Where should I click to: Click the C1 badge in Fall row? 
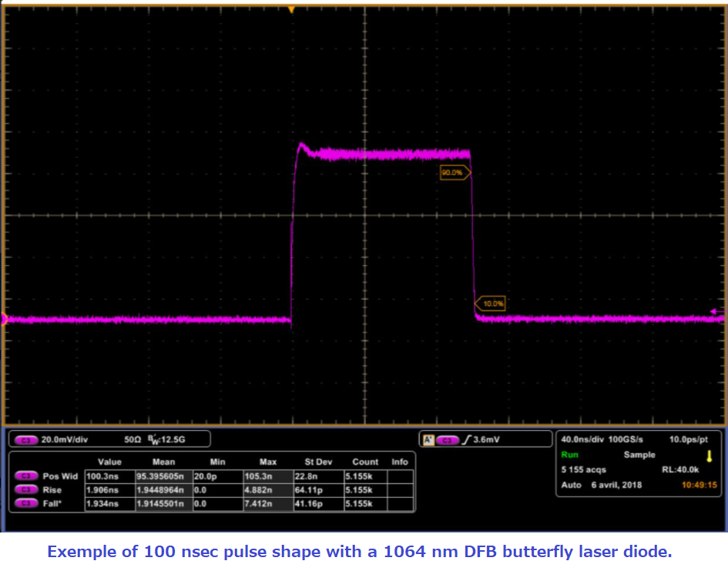click(25, 503)
